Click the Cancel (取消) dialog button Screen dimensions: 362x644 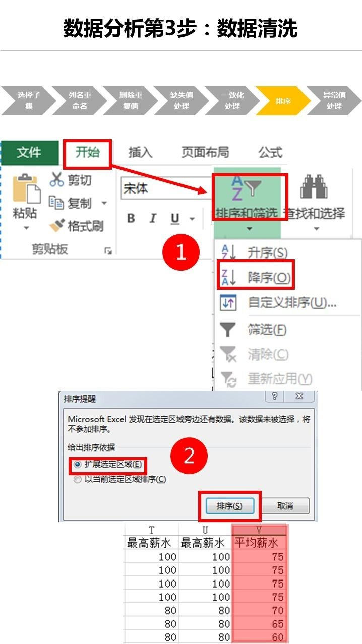[285, 505]
